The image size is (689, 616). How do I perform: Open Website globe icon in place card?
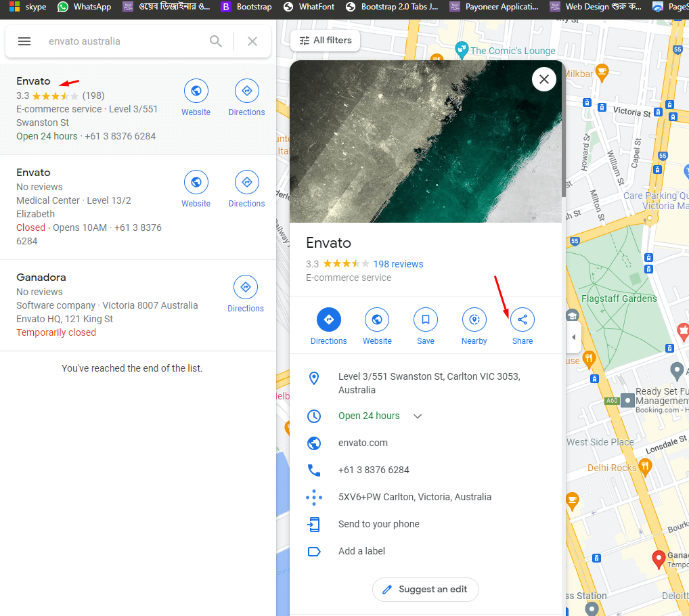(x=377, y=320)
